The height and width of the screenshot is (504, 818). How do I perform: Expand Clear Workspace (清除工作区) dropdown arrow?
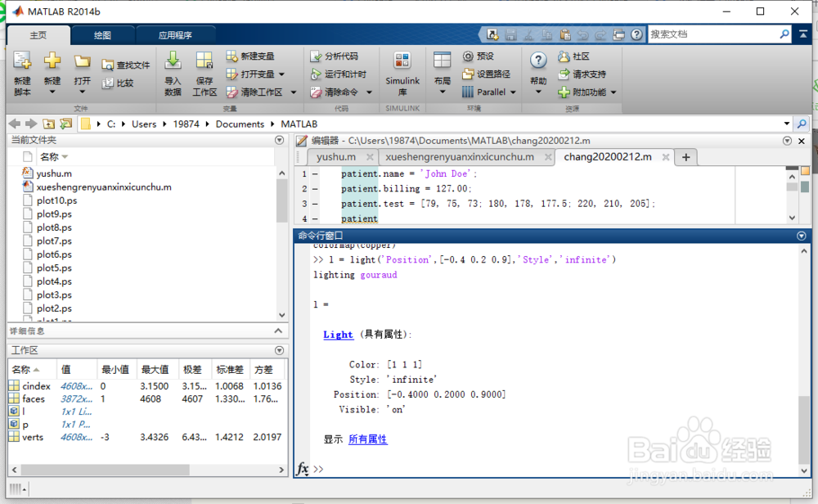294,92
